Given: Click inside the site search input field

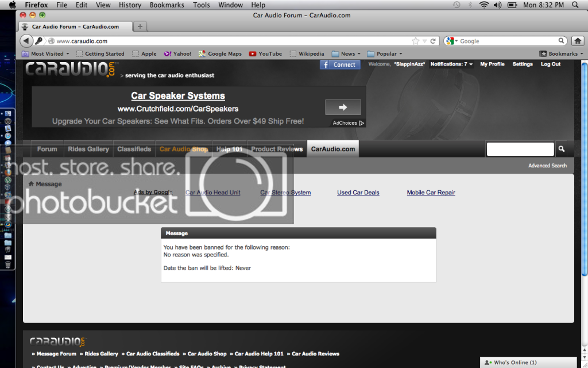Looking at the screenshot, I should click(x=520, y=149).
